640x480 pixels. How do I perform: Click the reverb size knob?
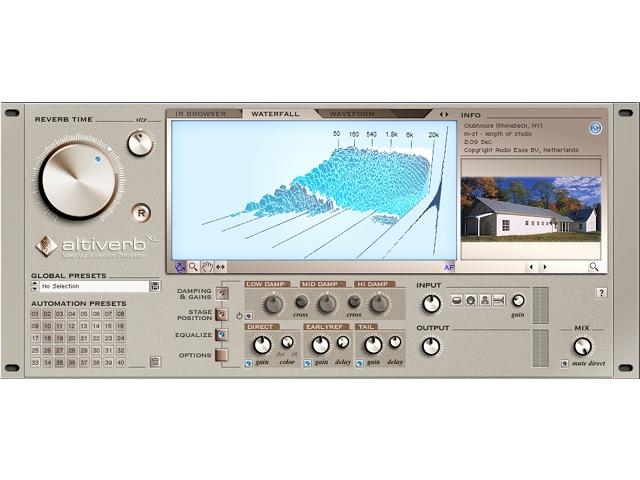140,143
